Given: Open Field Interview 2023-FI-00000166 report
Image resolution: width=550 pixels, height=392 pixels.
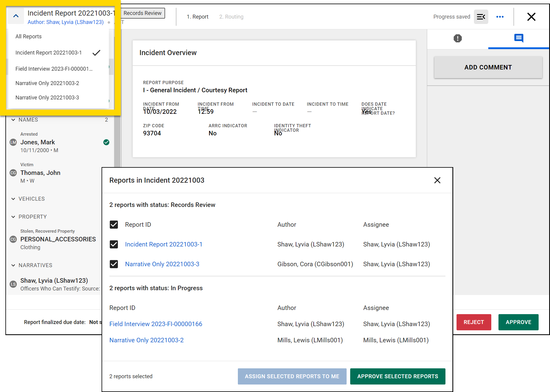Looking at the screenshot, I should coord(155,324).
